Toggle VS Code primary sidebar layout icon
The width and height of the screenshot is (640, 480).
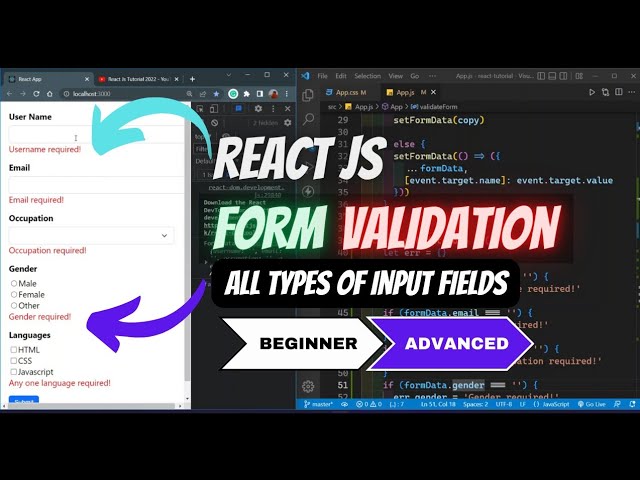(541, 76)
